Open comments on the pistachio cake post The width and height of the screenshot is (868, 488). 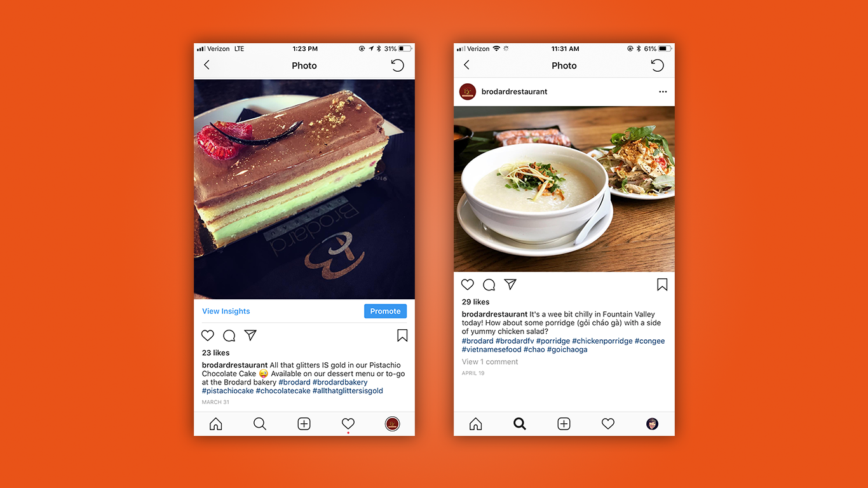[229, 335]
